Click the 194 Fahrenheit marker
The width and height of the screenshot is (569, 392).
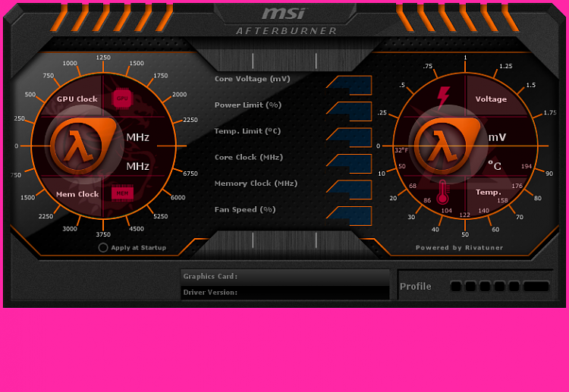pyautogui.click(x=527, y=166)
